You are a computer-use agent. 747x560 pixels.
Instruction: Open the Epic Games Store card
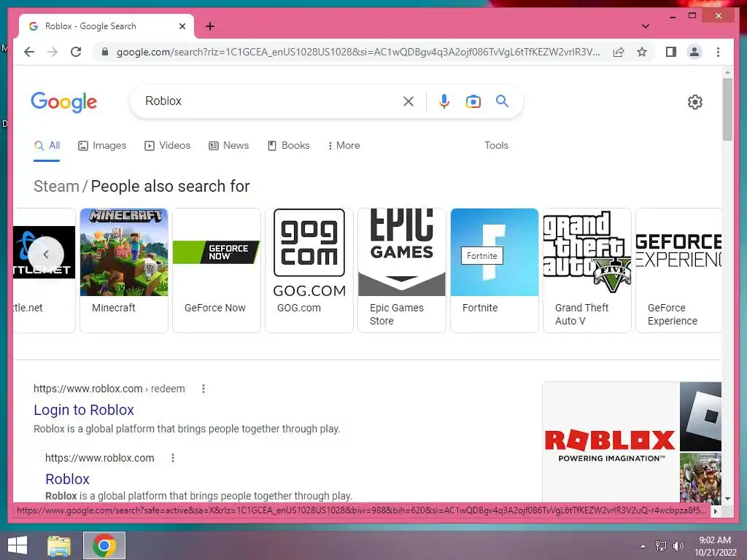(x=402, y=270)
